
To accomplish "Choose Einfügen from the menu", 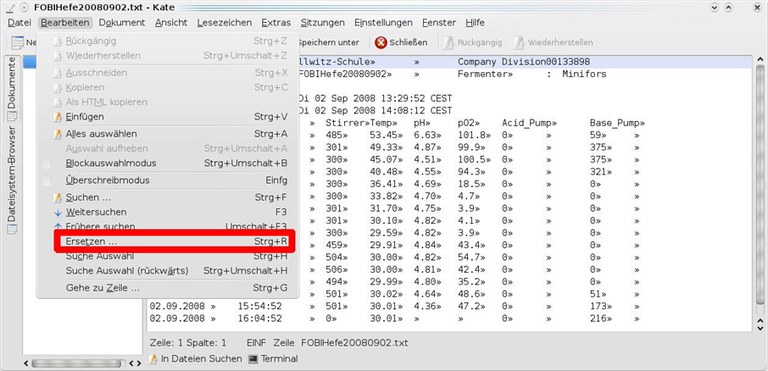I will point(169,117).
